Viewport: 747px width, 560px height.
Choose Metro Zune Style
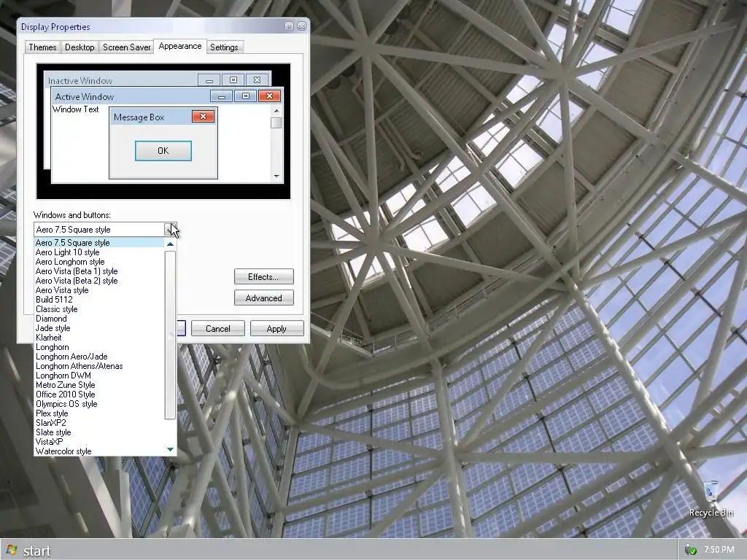coord(99,385)
